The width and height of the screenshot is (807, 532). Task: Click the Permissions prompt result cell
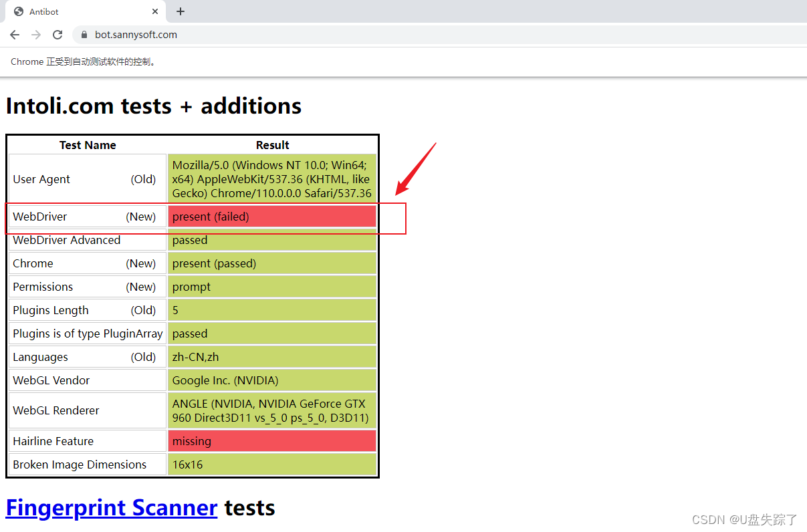pyautogui.click(x=271, y=286)
